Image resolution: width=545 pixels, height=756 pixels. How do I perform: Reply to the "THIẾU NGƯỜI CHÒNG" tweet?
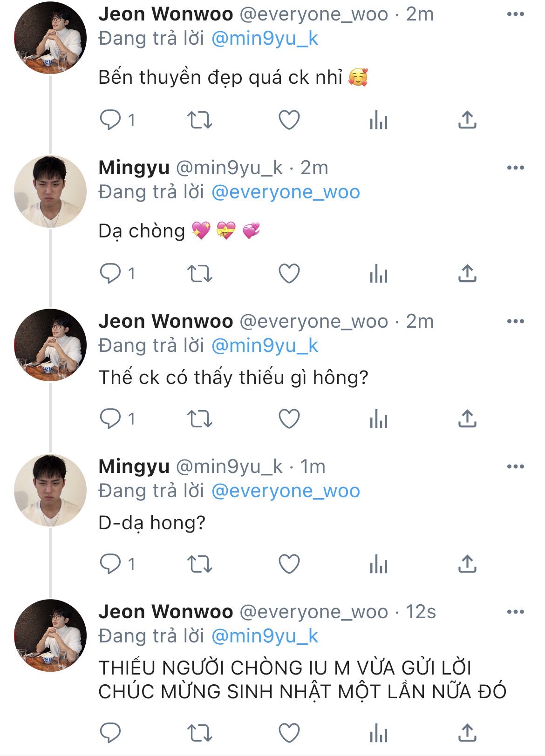(110, 733)
